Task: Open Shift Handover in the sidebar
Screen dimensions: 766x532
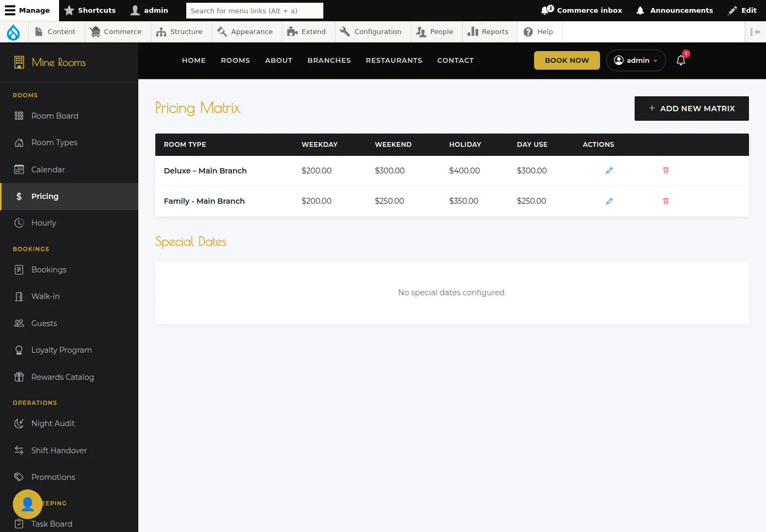Action: [x=69, y=451]
